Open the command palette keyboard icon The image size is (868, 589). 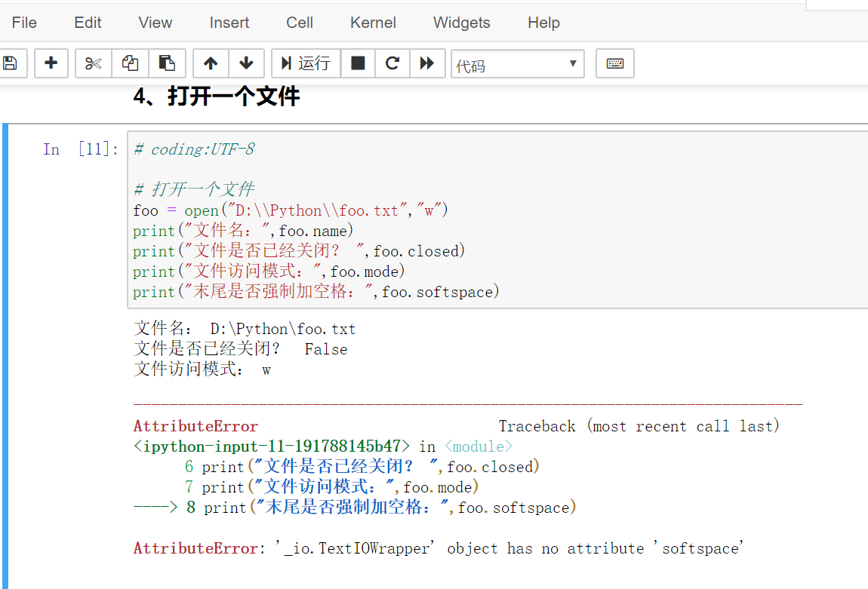point(614,63)
